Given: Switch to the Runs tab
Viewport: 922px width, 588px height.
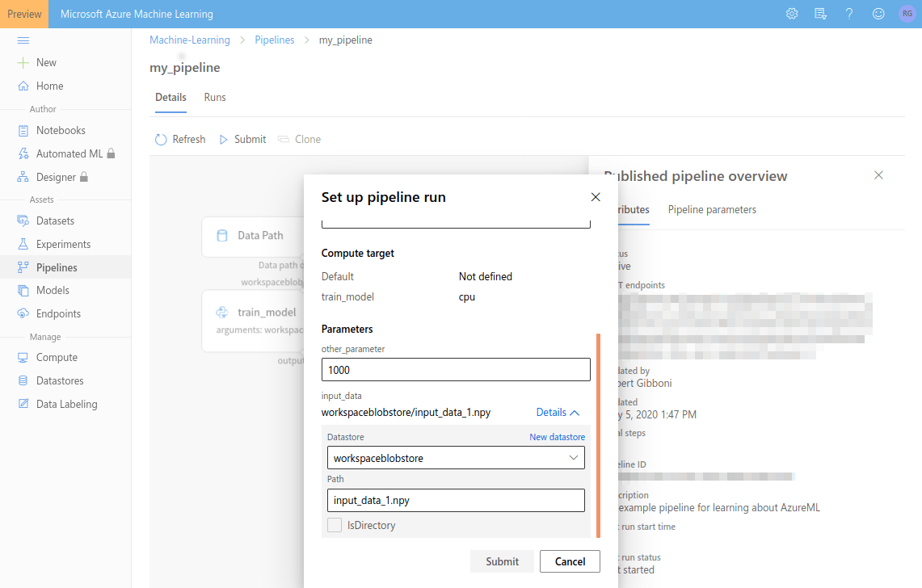Looking at the screenshot, I should [x=214, y=97].
